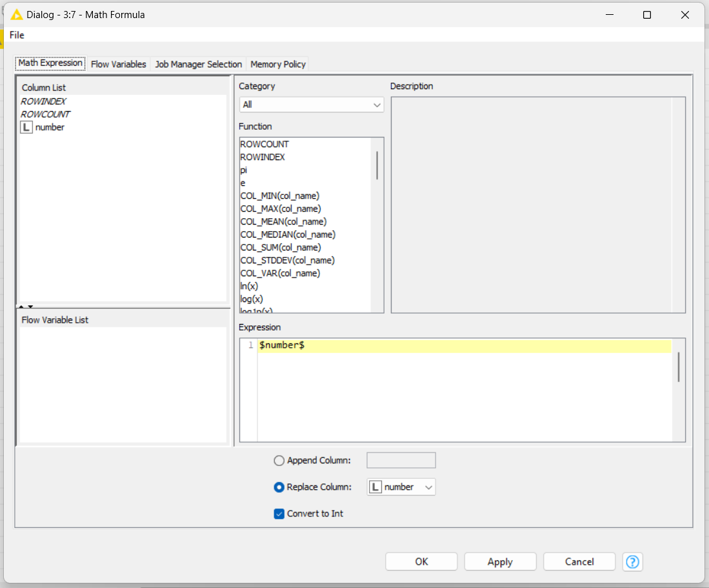Select the Append Column radio button
This screenshot has height=588, width=709.
[279, 460]
